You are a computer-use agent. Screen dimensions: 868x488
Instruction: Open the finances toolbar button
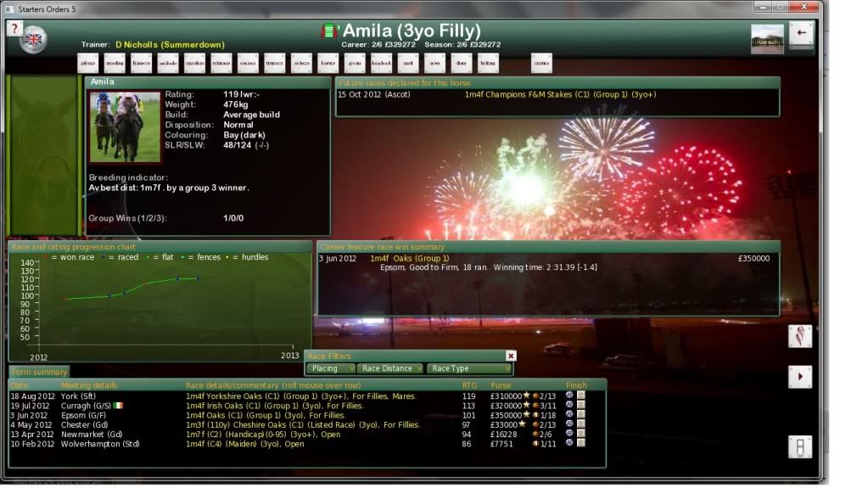coord(141,63)
